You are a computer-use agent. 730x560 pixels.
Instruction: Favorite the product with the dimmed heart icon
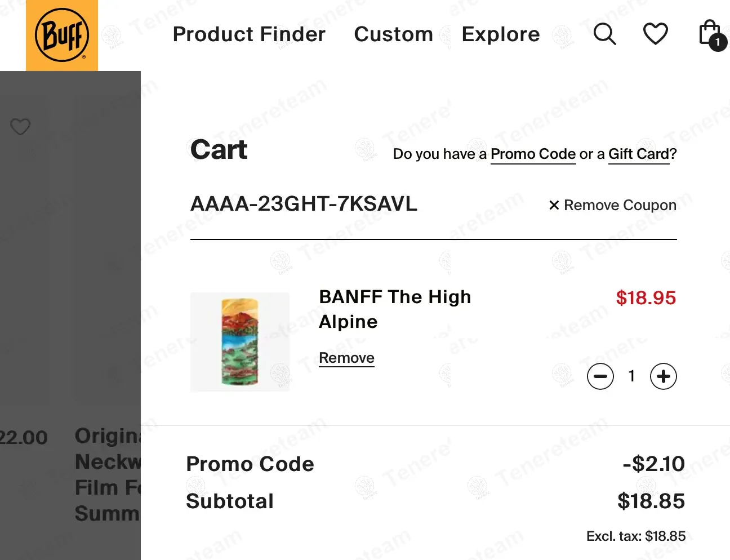click(20, 127)
